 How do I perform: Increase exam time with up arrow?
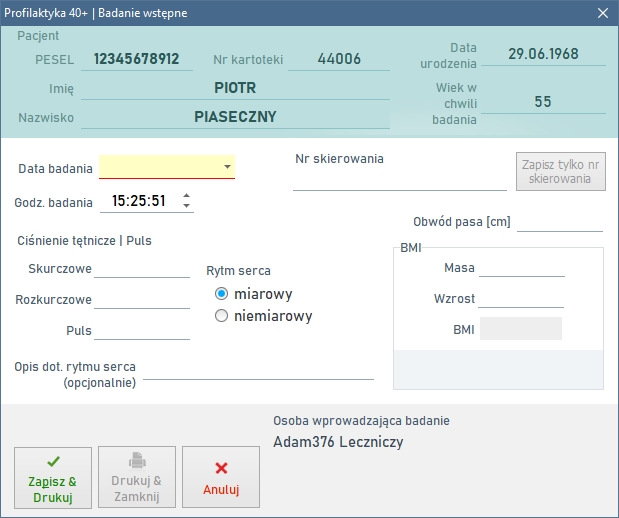[186, 196]
